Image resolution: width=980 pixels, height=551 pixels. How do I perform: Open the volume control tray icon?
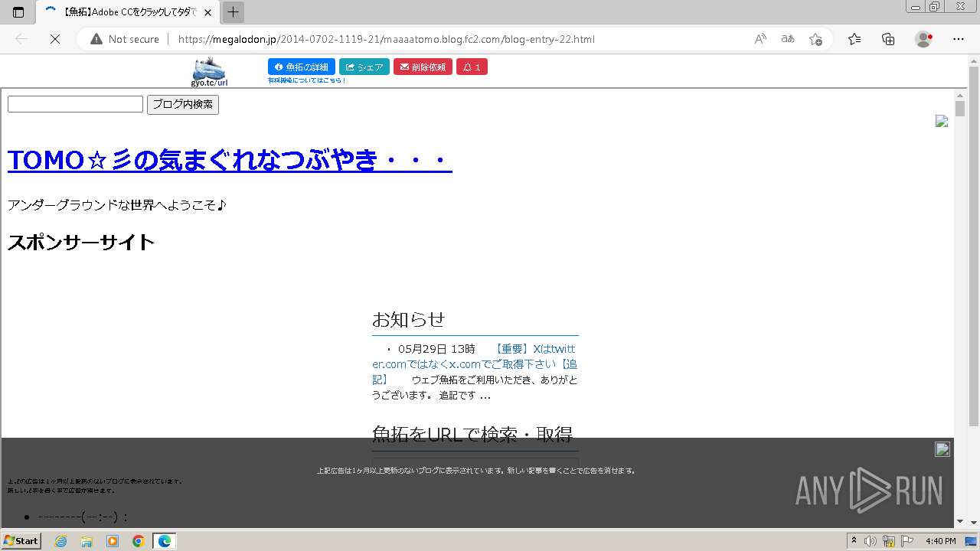(x=871, y=541)
